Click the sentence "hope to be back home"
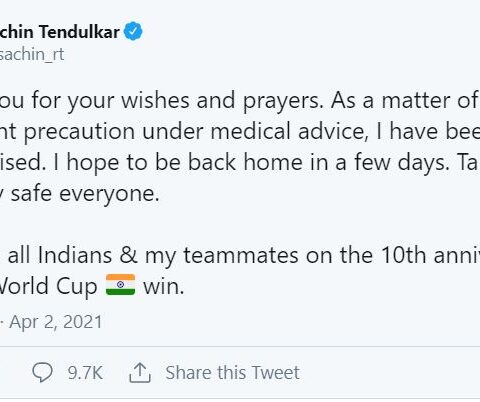Viewport: 480px width, 402px height. pyautogui.click(x=184, y=163)
